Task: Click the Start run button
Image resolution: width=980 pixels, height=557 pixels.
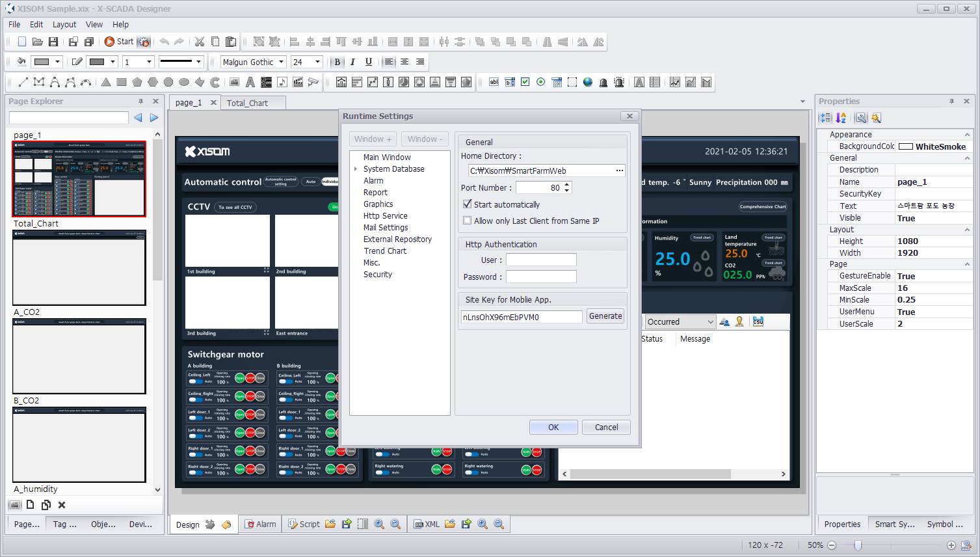Action: [x=119, y=42]
